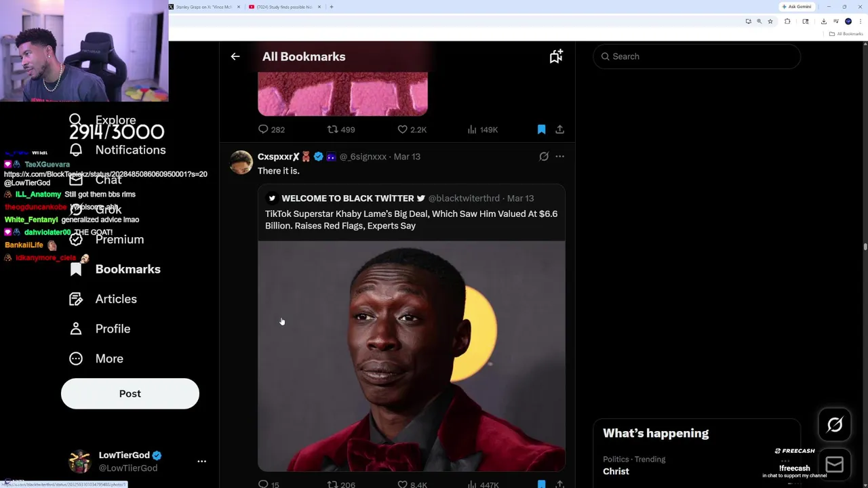This screenshot has height=488, width=868.
Task: Open more options on Cxspxxr's post
Action: tap(559, 157)
